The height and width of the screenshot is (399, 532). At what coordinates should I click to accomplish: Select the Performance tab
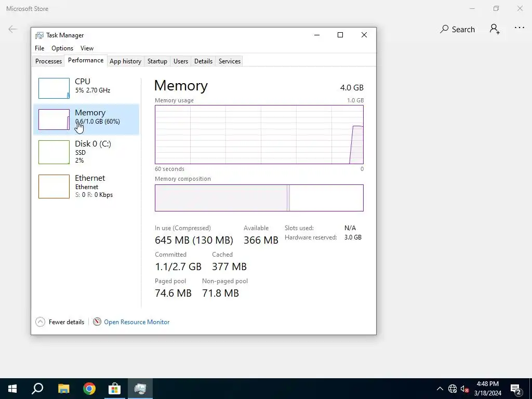tap(86, 60)
